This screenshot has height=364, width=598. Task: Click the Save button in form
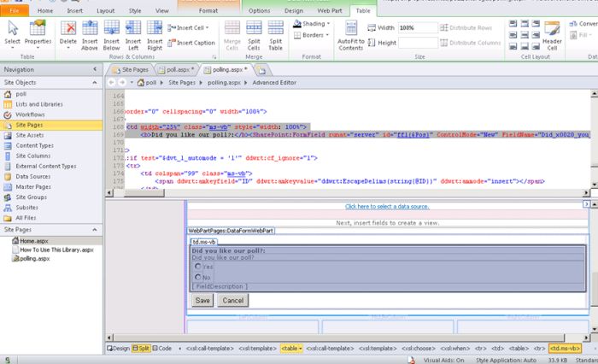click(x=202, y=301)
